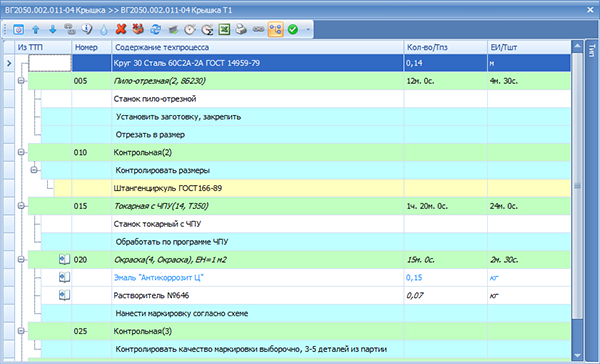Collapse operation 025 Контрольная(3)
Screen dimensions: 600x364
[x=21, y=331]
